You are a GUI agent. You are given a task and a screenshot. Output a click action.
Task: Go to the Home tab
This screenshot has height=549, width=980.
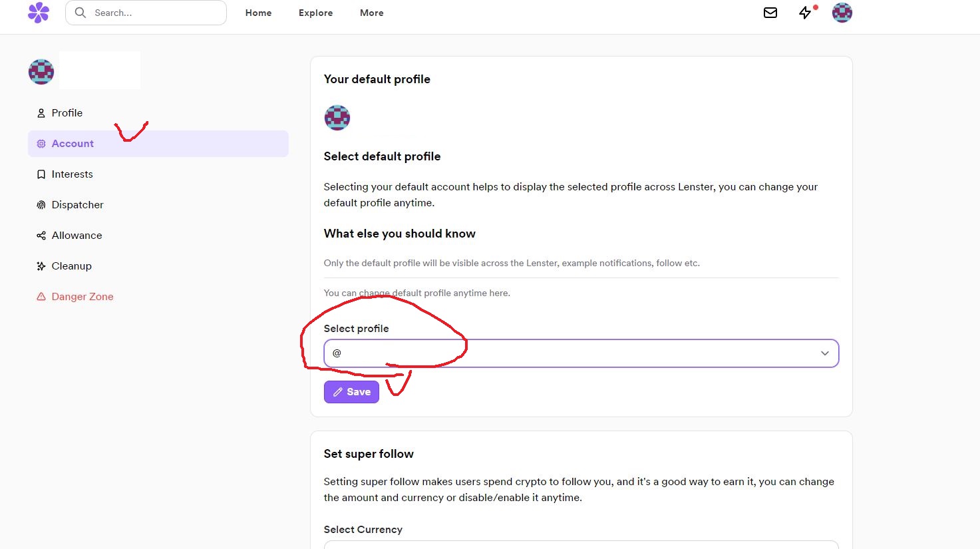(x=258, y=13)
